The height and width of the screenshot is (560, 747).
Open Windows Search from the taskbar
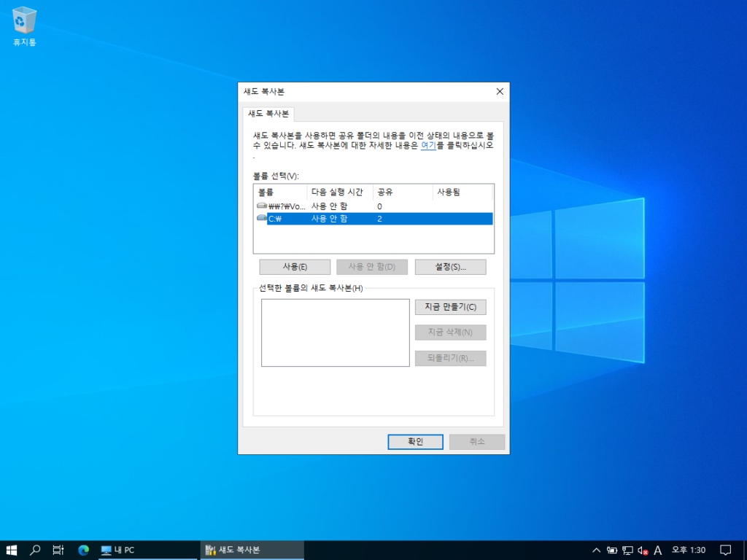point(34,550)
